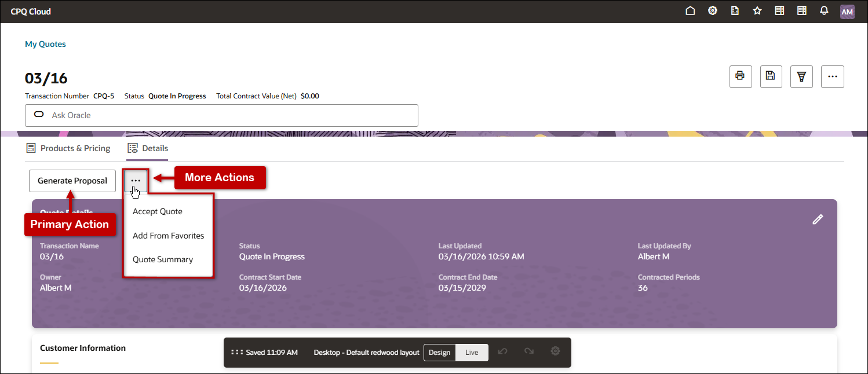
Task: Click Transaction Number CPQ-5 value
Action: tap(104, 96)
